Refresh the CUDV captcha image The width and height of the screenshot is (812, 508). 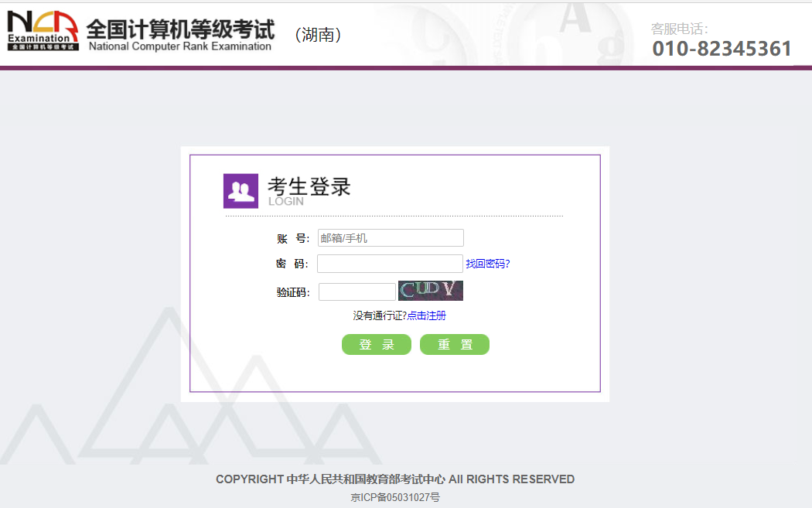[x=431, y=291]
